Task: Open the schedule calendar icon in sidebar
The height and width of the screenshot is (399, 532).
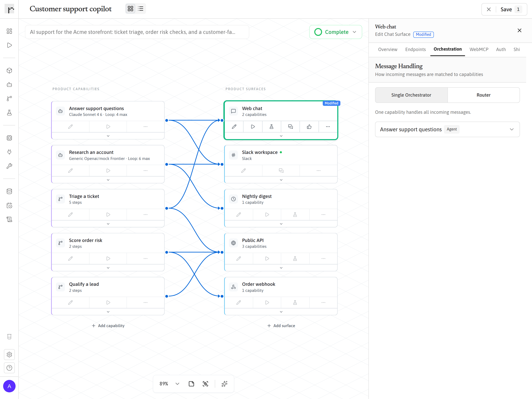Action: pyautogui.click(x=9, y=206)
